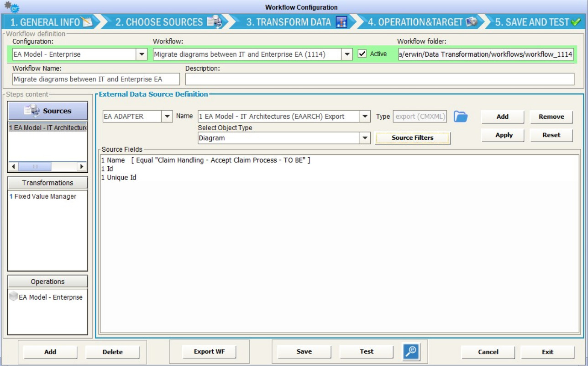
Task: Select the EA Model - Enterprise operation
Action: coord(46,297)
